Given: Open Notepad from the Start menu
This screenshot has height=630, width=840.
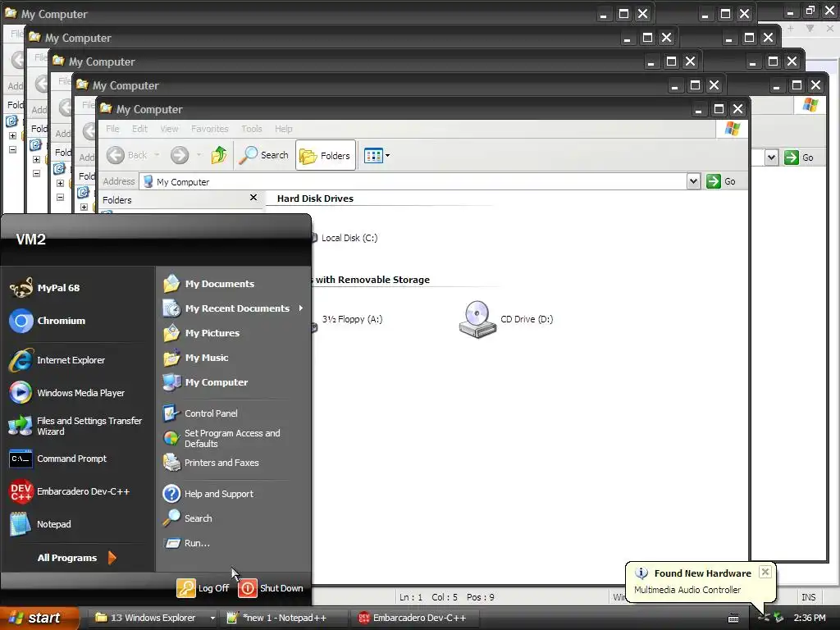Looking at the screenshot, I should [x=40, y=524].
